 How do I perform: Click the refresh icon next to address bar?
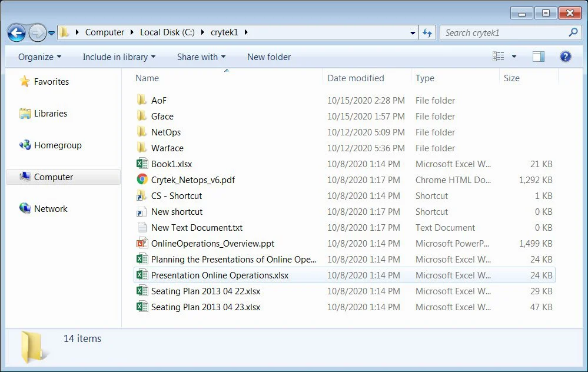click(x=427, y=33)
